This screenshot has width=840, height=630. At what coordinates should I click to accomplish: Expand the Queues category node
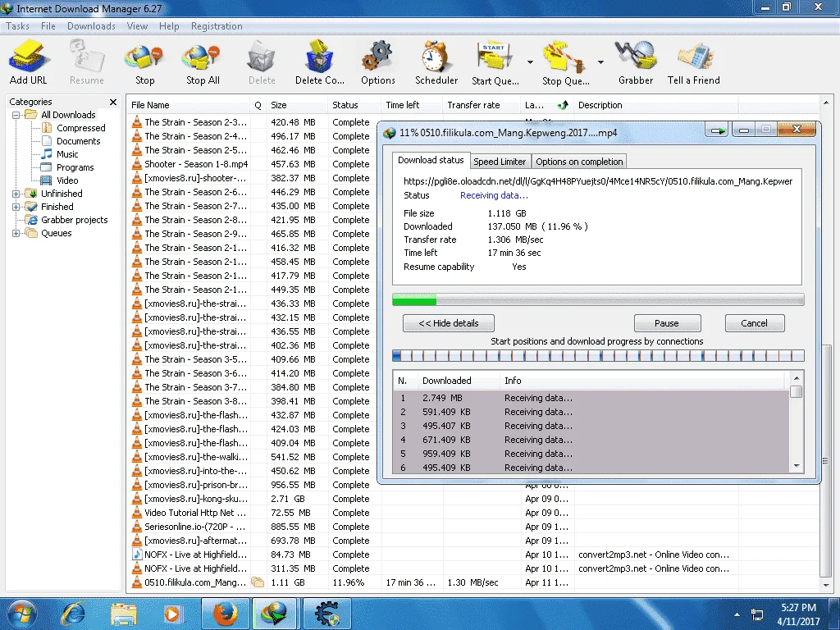[16, 233]
